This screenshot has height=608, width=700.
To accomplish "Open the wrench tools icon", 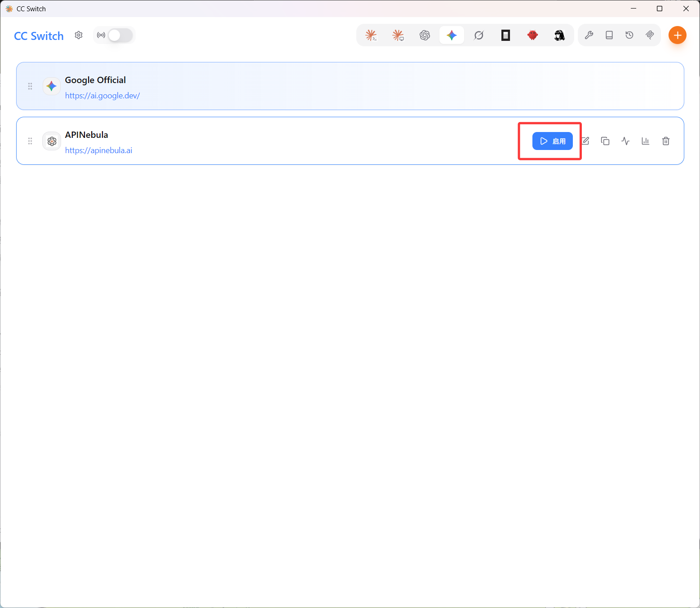I will pyautogui.click(x=589, y=35).
